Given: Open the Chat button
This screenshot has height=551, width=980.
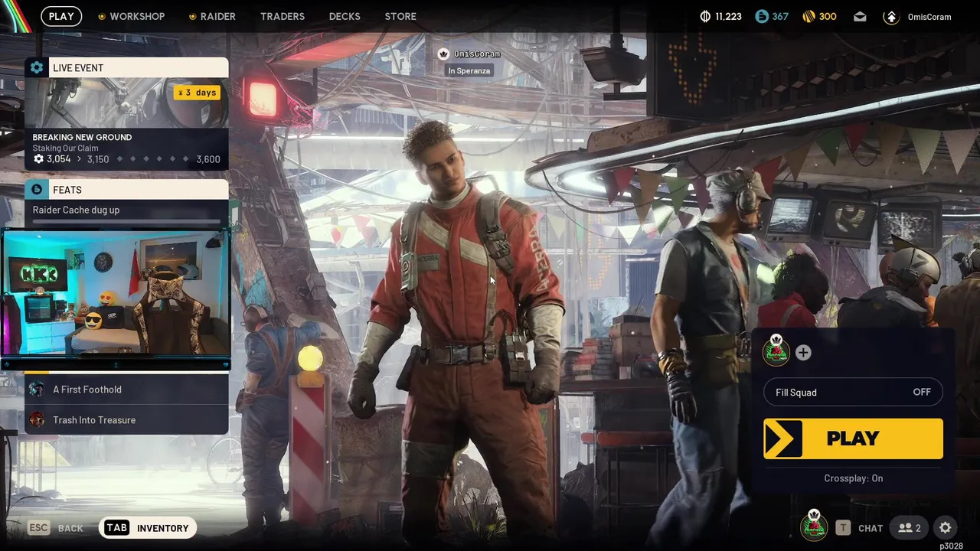Looking at the screenshot, I should 859,528.
